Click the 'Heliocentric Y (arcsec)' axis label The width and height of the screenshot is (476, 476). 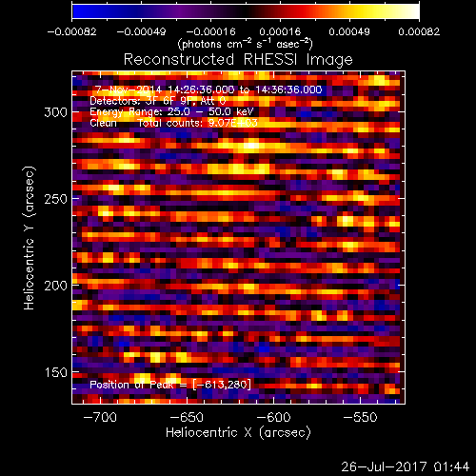pyautogui.click(x=30, y=238)
